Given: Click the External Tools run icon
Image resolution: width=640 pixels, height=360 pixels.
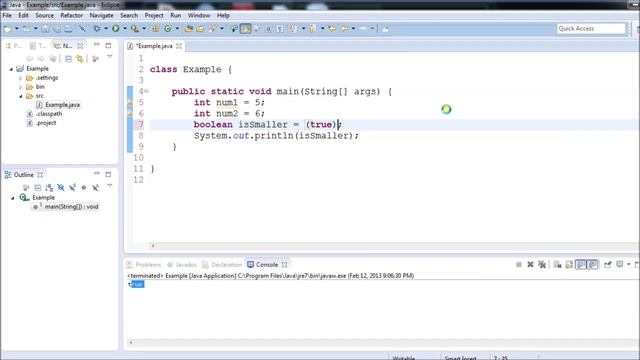Looking at the screenshot, I should (134, 29).
